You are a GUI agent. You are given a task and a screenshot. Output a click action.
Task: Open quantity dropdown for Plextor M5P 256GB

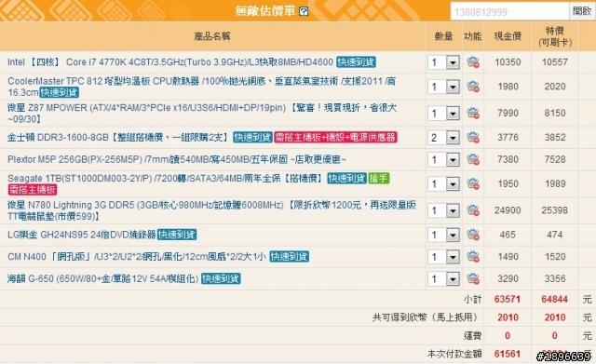[x=443, y=159]
